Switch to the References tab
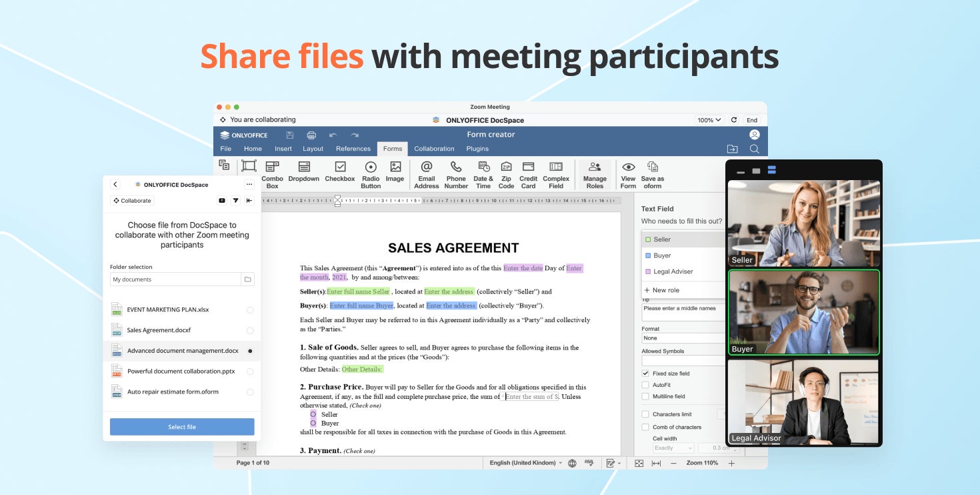Viewport: 980px width, 495px height. (x=353, y=149)
